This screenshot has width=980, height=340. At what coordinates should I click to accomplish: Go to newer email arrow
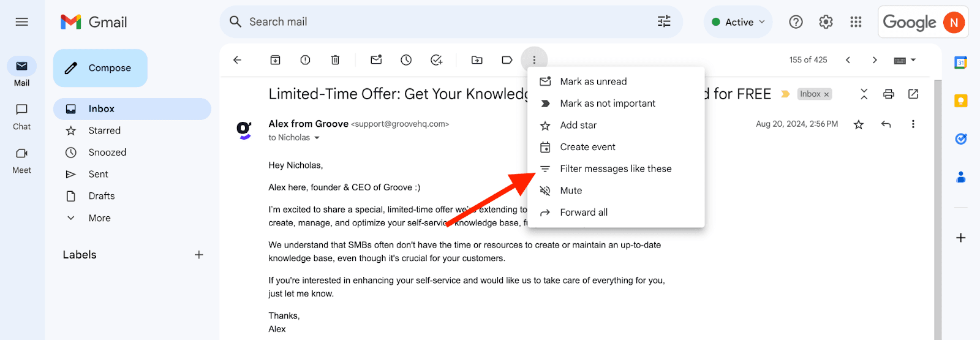point(848,60)
